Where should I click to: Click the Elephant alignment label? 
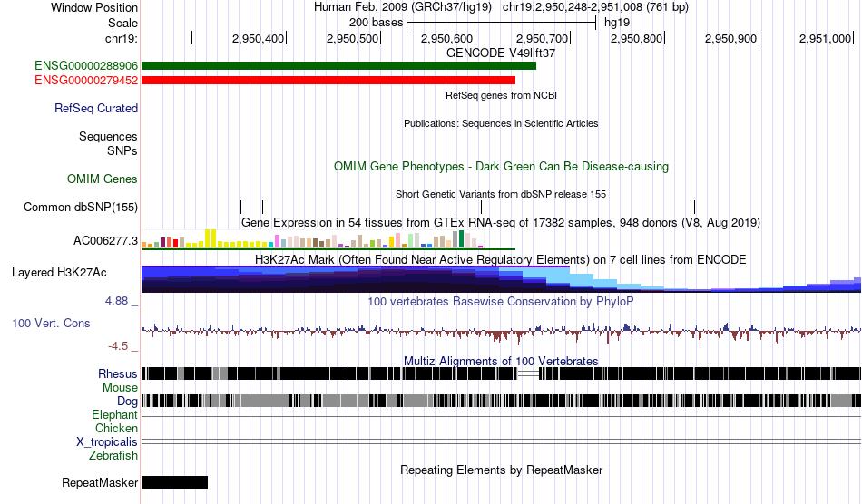(x=115, y=414)
